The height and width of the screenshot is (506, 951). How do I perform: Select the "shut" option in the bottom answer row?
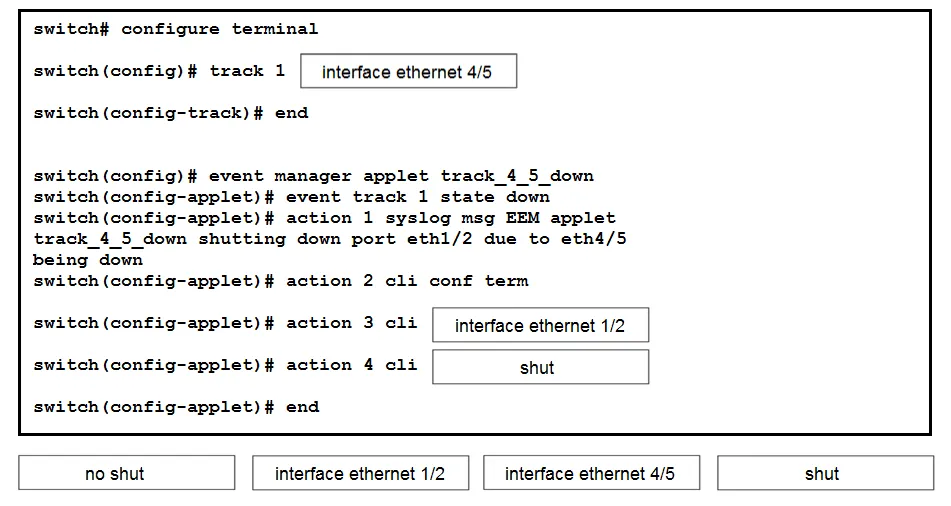tap(825, 473)
